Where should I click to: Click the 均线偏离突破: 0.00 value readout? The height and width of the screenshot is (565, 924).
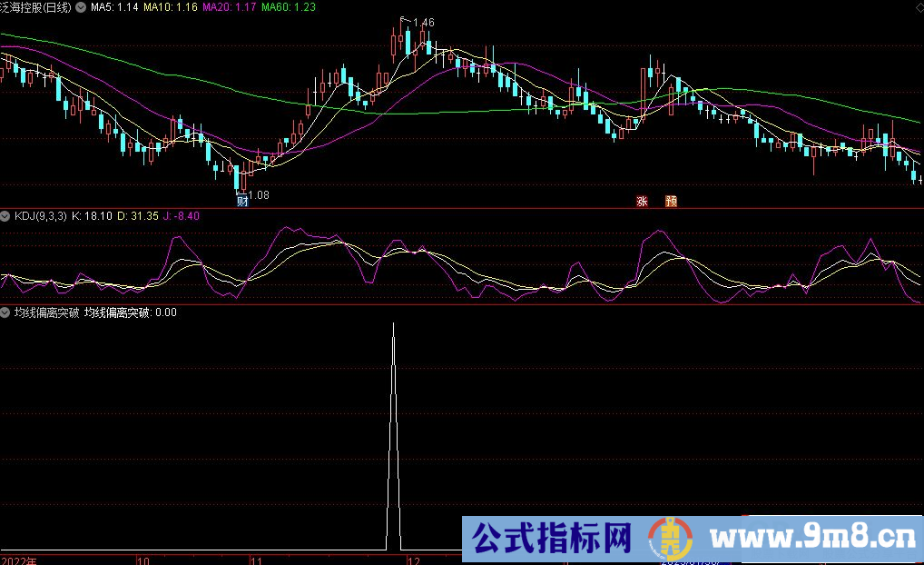[x=130, y=312]
